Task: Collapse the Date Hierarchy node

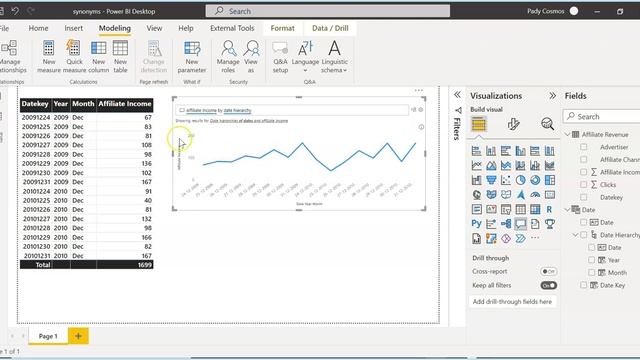Action: 575,235
